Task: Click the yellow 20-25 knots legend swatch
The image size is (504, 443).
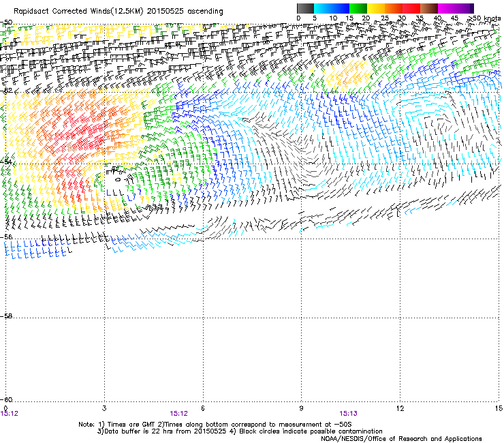Action: (x=376, y=8)
